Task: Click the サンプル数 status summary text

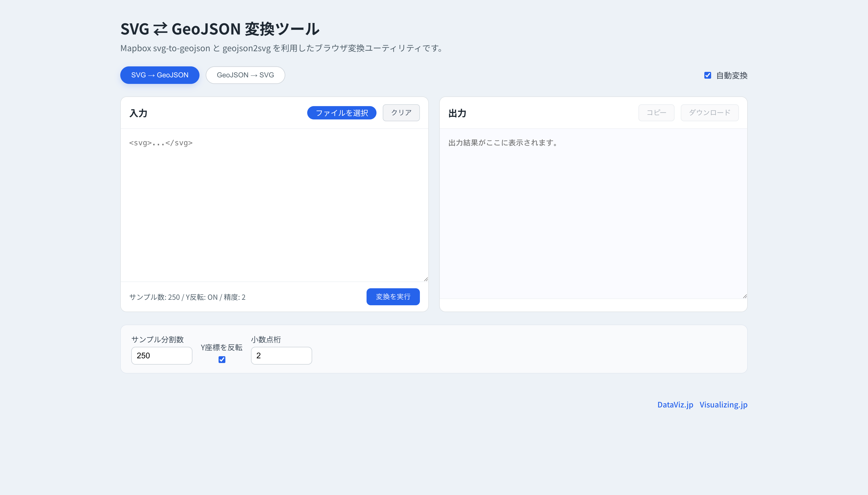Action: click(x=187, y=297)
